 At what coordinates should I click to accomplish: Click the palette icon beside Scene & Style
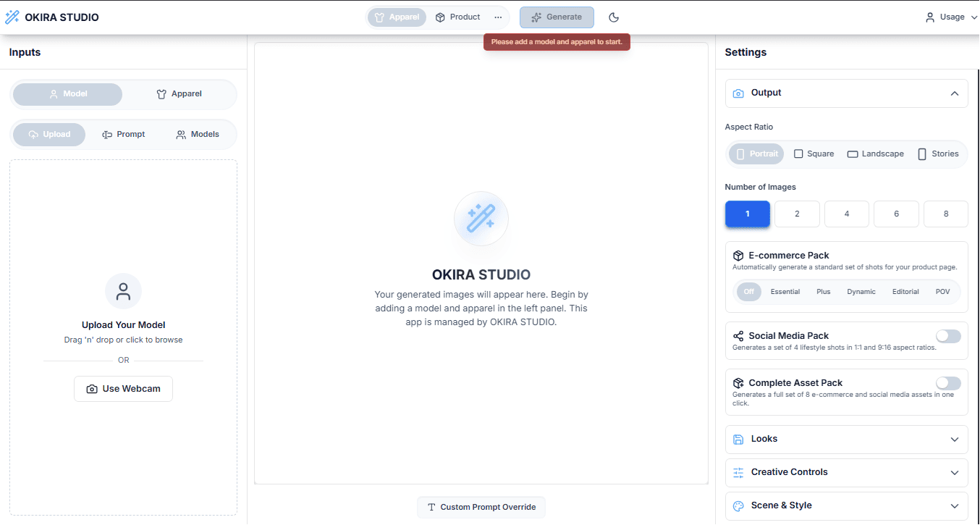pyautogui.click(x=738, y=506)
